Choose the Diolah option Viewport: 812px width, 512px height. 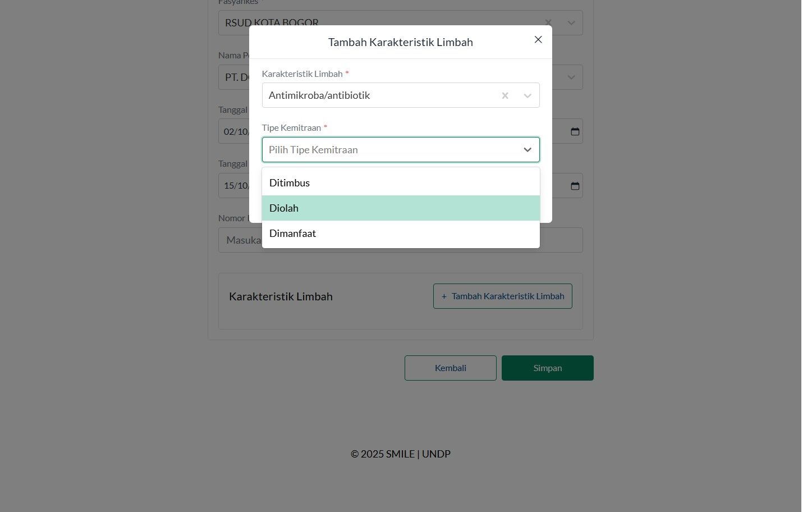pyautogui.click(x=401, y=208)
